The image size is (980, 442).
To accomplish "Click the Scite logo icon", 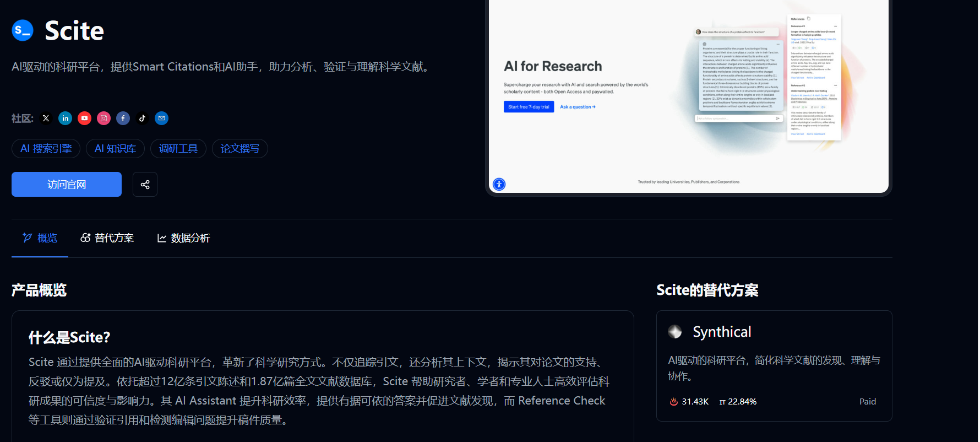I will pos(23,30).
